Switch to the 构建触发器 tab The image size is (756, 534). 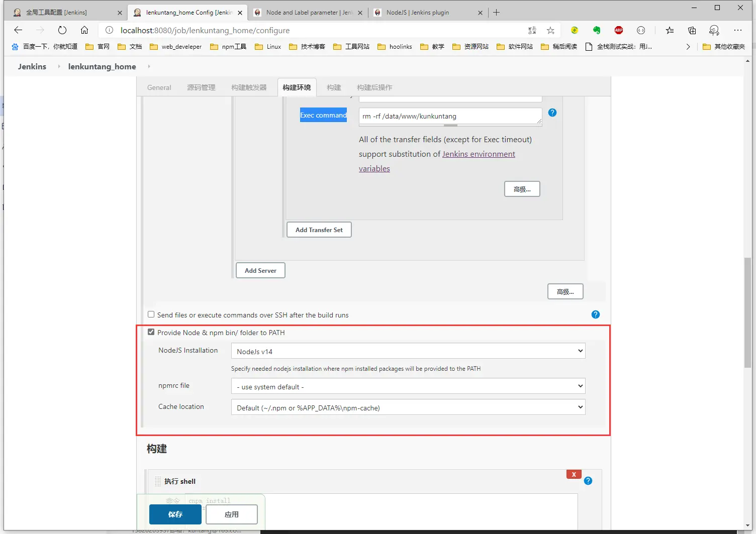(x=249, y=87)
